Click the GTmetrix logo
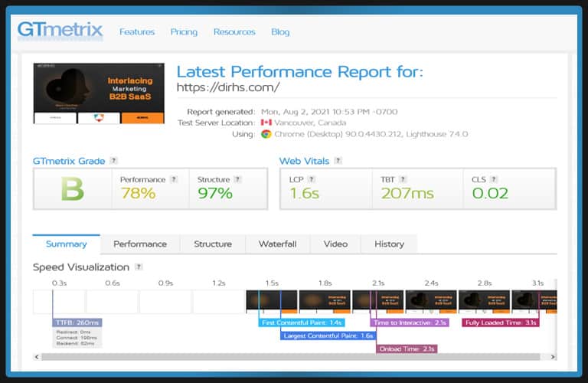588x383 pixels. tap(60, 30)
